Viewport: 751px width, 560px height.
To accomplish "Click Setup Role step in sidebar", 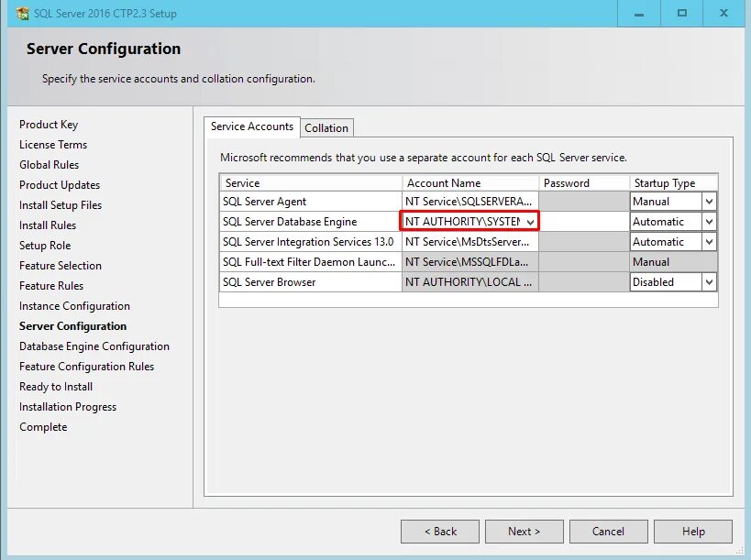I will pyautogui.click(x=45, y=245).
